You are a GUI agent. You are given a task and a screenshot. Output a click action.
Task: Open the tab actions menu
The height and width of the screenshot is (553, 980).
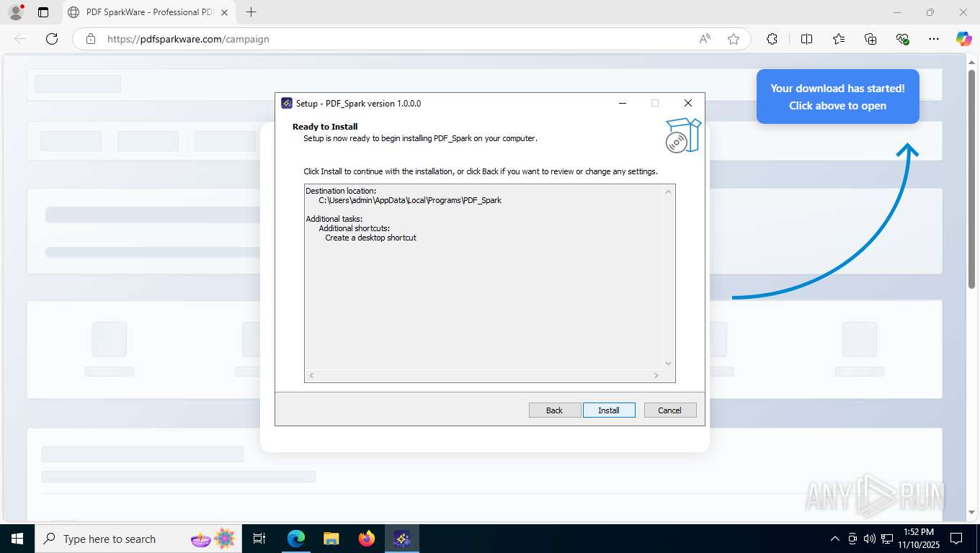pos(43,12)
